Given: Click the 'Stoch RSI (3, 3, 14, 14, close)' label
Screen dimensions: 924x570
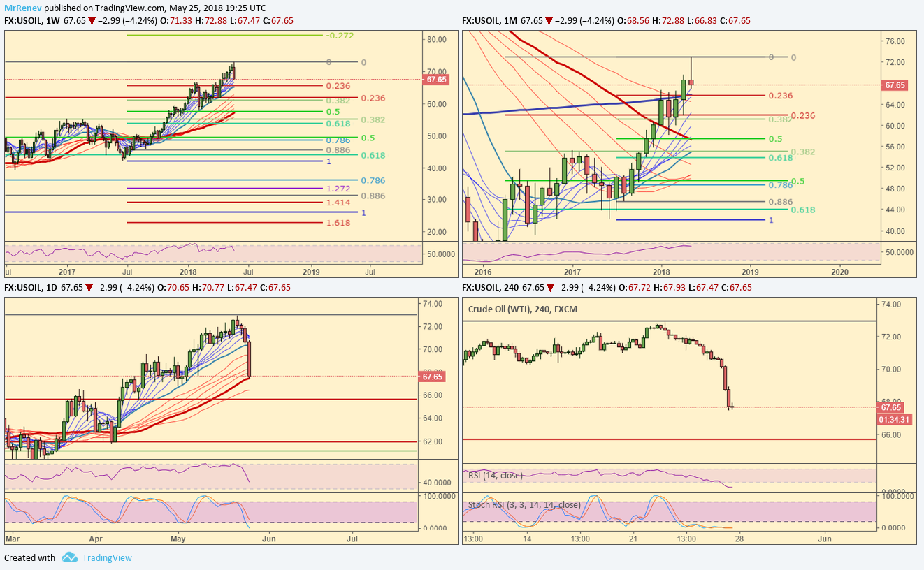Looking at the screenshot, I should [524, 504].
